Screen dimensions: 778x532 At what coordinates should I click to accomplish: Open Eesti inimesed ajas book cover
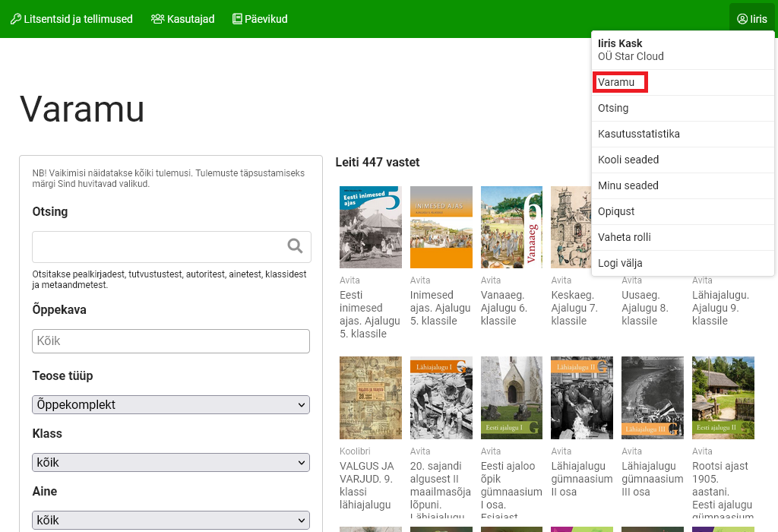coord(370,227)
